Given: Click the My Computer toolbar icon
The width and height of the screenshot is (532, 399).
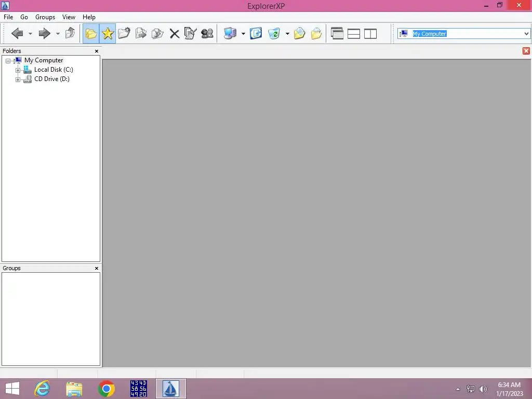Looking at the screenshot, I should point(230,33).
